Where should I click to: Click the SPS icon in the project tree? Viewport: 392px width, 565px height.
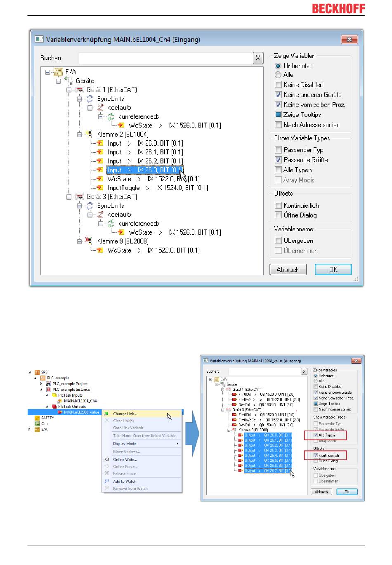(38, 372)
